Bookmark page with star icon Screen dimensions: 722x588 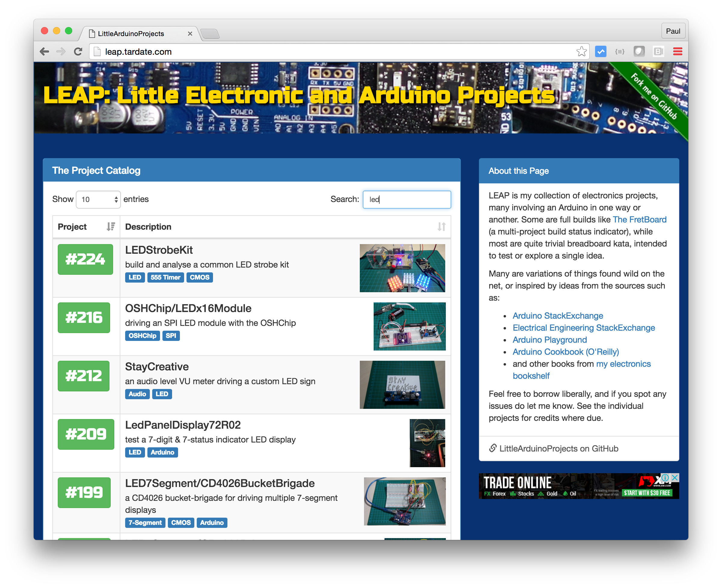[581, 51]
